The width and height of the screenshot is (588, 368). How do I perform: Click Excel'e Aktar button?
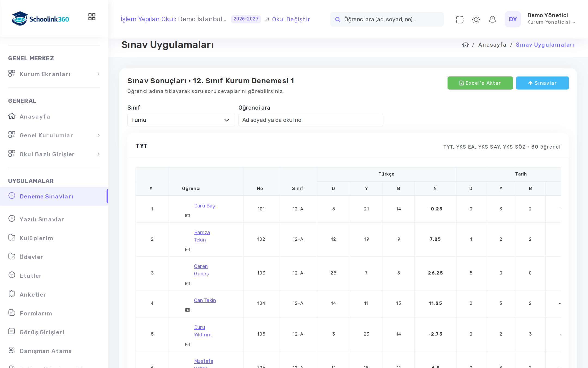[x=480, y=83]
